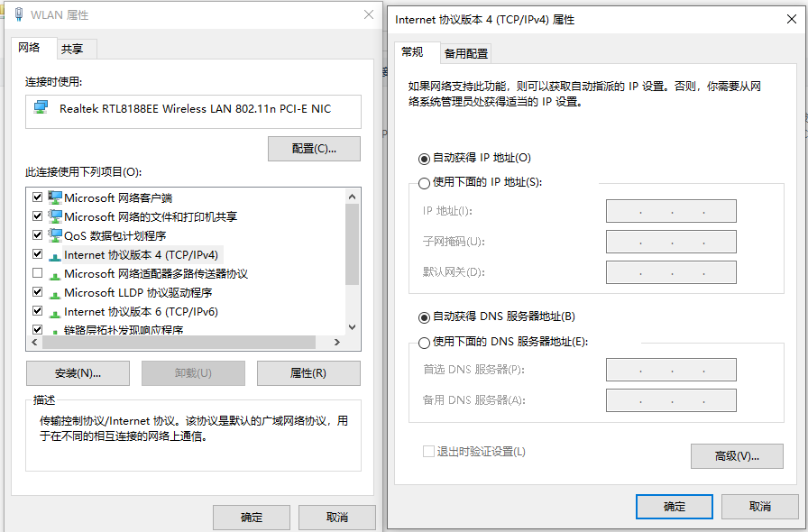
Task: Click the QoS 数据包计划程序 item icon
Action: point(55,235)
